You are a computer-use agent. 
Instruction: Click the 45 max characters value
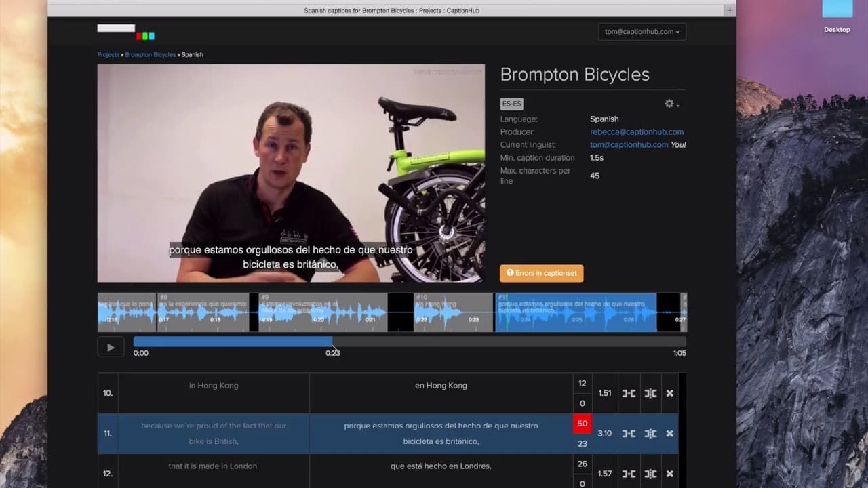[595, 176]
